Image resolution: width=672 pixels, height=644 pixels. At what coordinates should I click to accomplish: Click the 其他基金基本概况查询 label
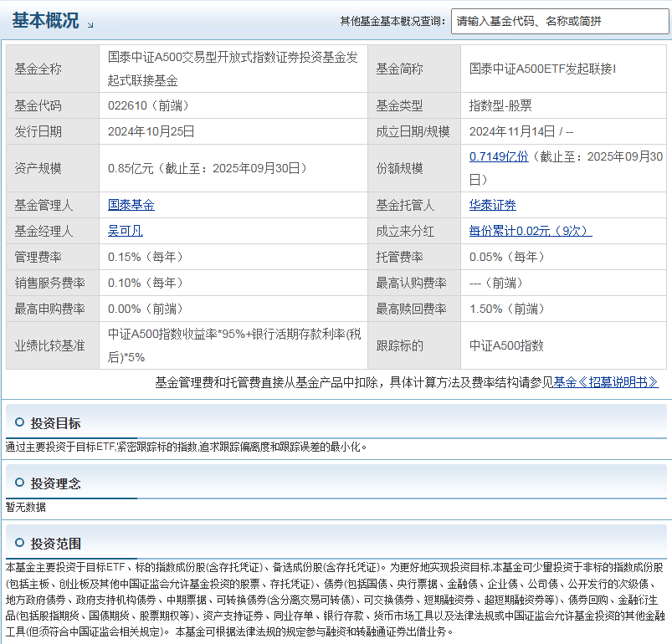(x=392, y=21)
